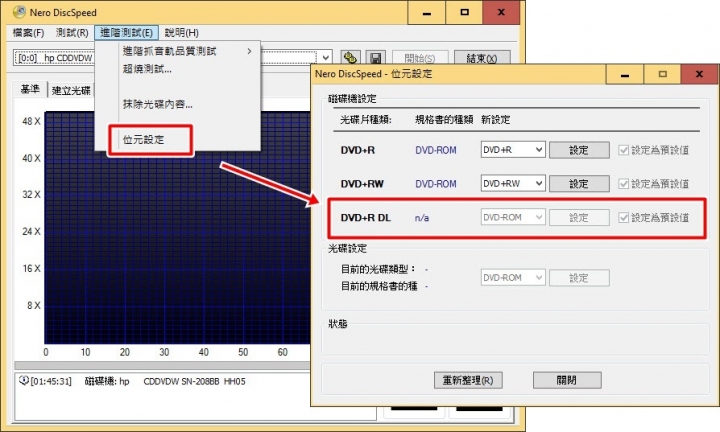
Task: Switch to the 建立光碟 tab
Action: click(x=71, y=90)
